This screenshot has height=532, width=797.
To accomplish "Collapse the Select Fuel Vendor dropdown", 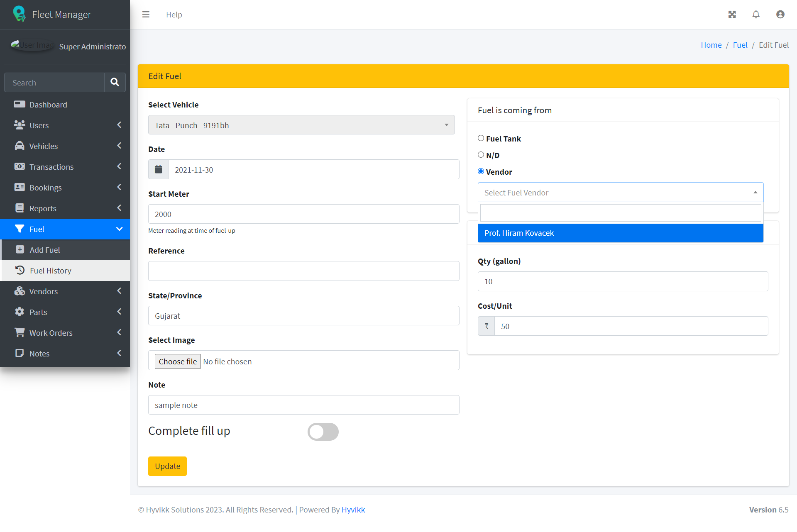I will point(621,193).
